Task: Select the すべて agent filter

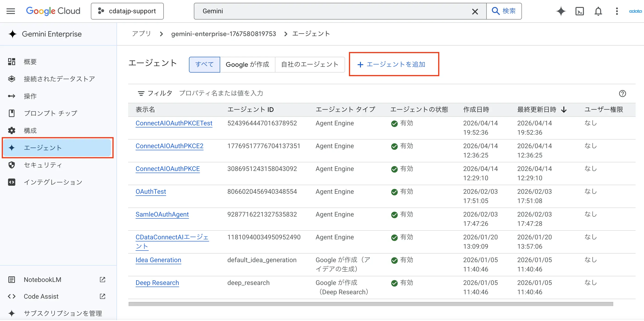Action: point(204,64)
